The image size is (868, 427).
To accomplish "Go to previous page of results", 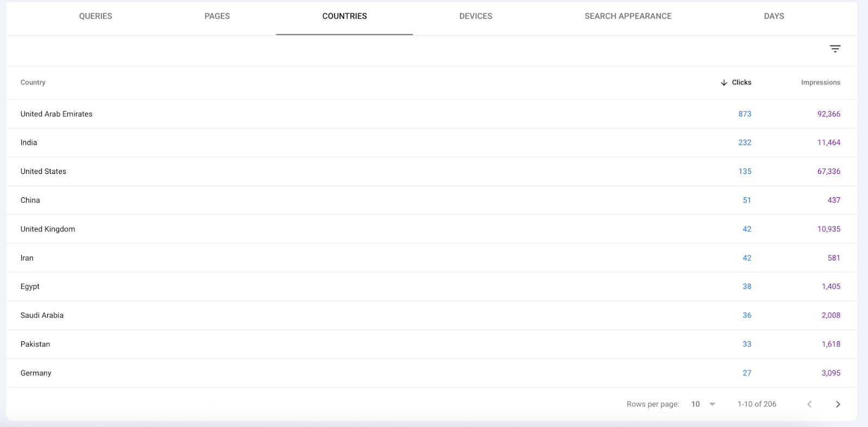I will 809,404.
